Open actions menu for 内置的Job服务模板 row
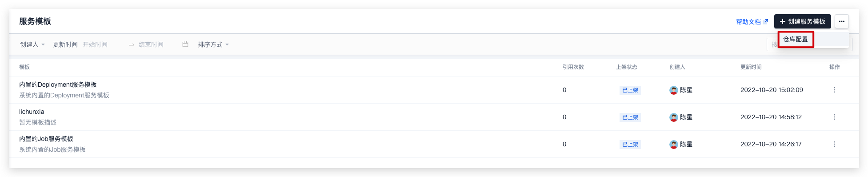This screenshot has width=868, height=177. [834, 144]
